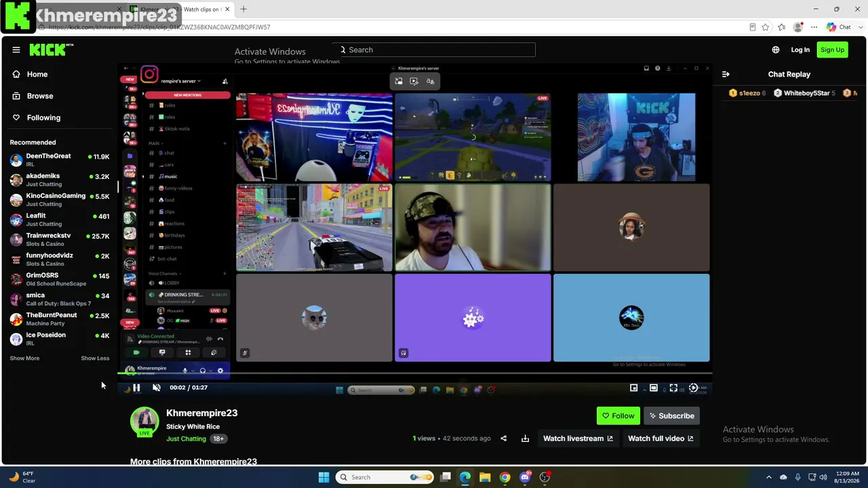Select Whiteboy5Star in chat leaderboard
Image resolution: width=868 pixels, height=488 pixels.
coord(806,94)
